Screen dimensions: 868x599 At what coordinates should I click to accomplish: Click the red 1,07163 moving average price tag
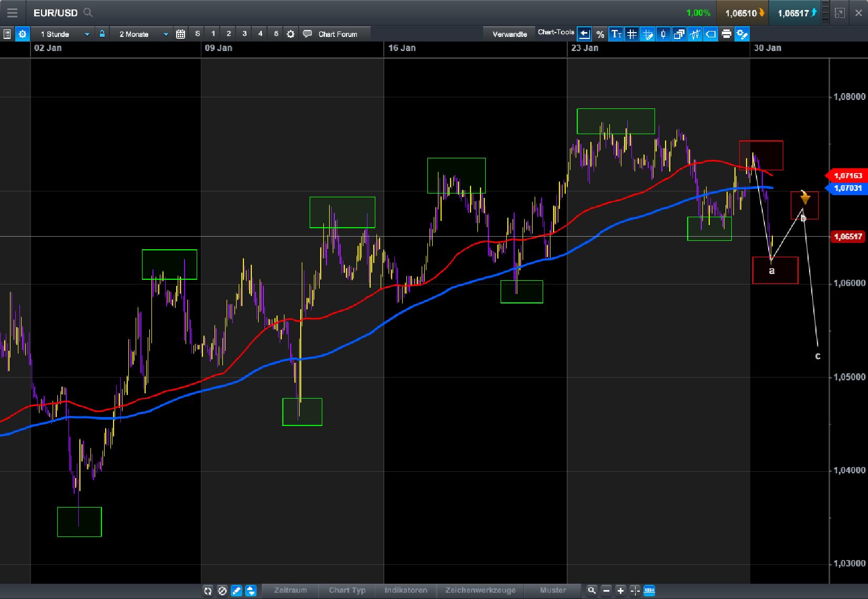[847, 176]
